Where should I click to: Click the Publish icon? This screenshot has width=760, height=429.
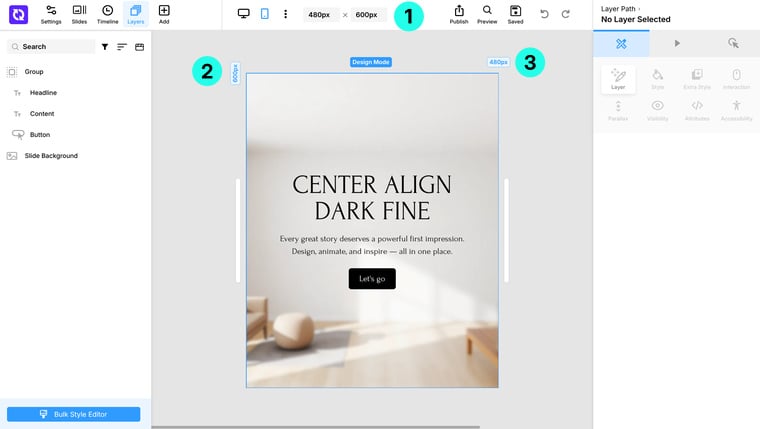point(459,15)
